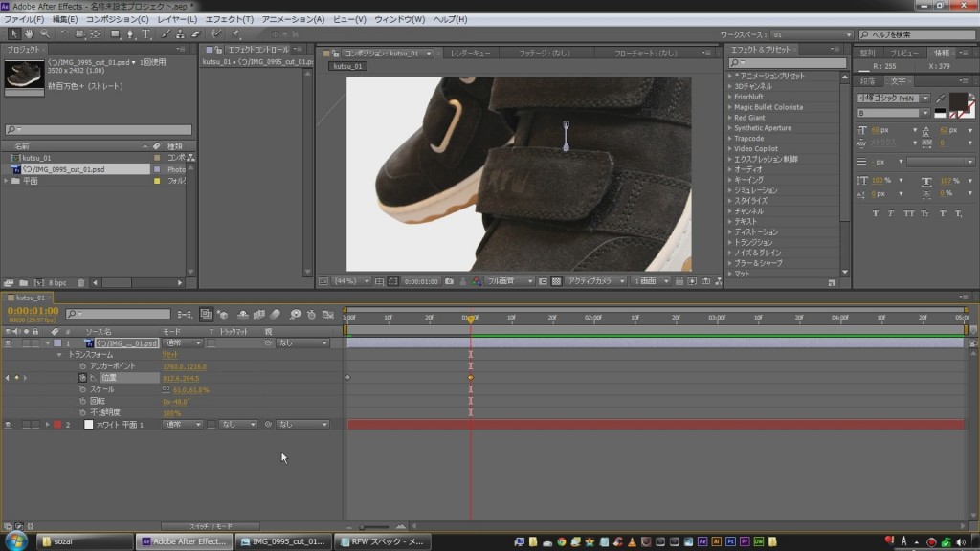980x551 pixels.
Task: Select the Rectangle shape tool
Action: (115, 34)
